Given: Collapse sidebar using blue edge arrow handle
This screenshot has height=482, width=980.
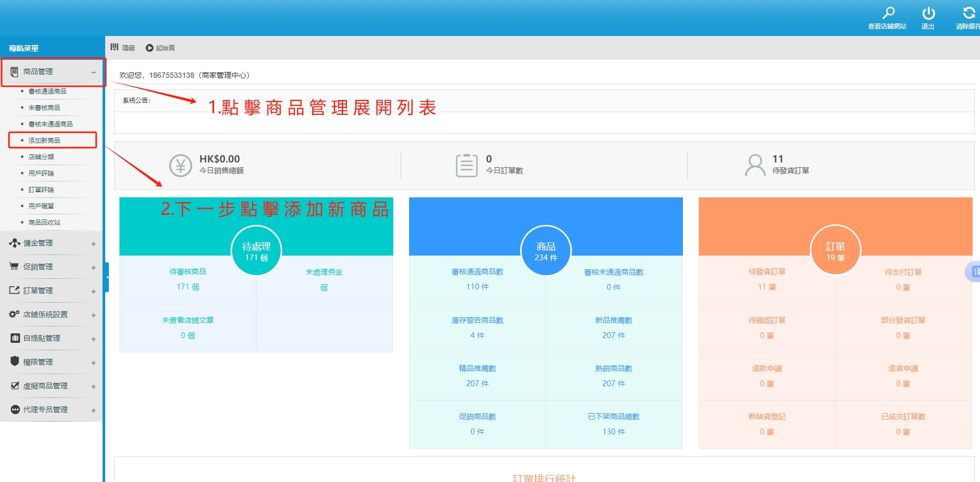Looking at the screenshot, I should (107, 277).
